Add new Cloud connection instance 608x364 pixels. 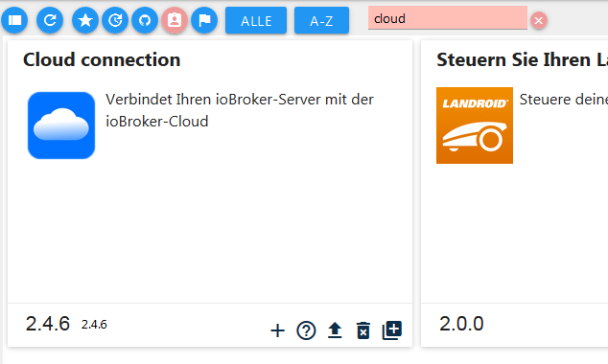[278, 330]
